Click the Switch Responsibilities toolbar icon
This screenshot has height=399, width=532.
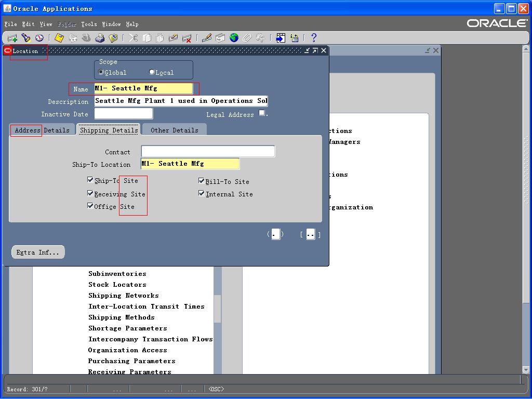pyautogui.click(x=86, y=37)
